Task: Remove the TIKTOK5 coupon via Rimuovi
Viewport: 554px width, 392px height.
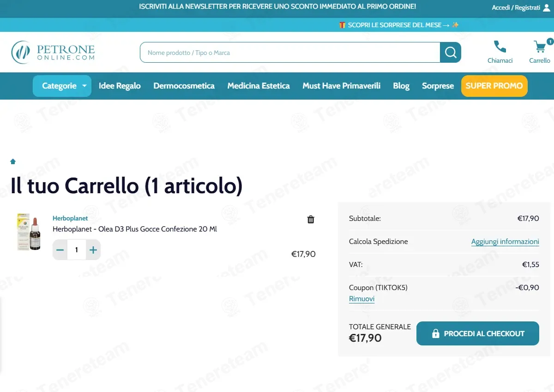Action: [x=361, y=299]
